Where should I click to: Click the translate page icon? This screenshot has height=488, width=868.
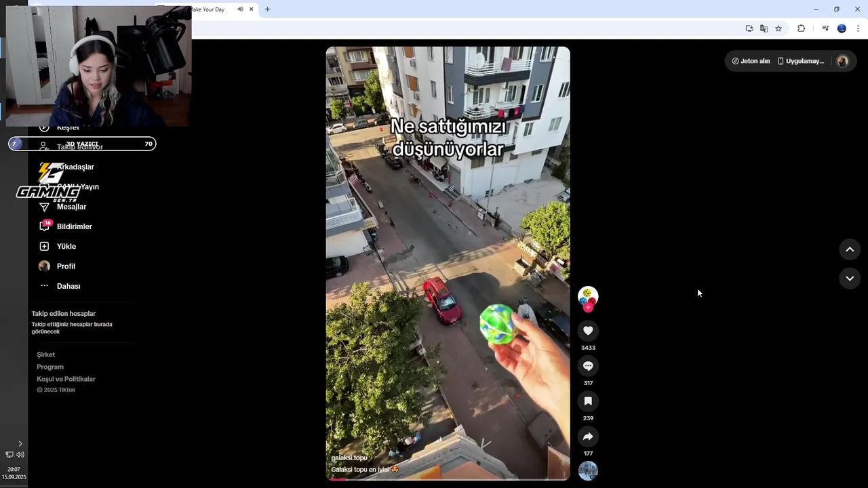point(764,28)
